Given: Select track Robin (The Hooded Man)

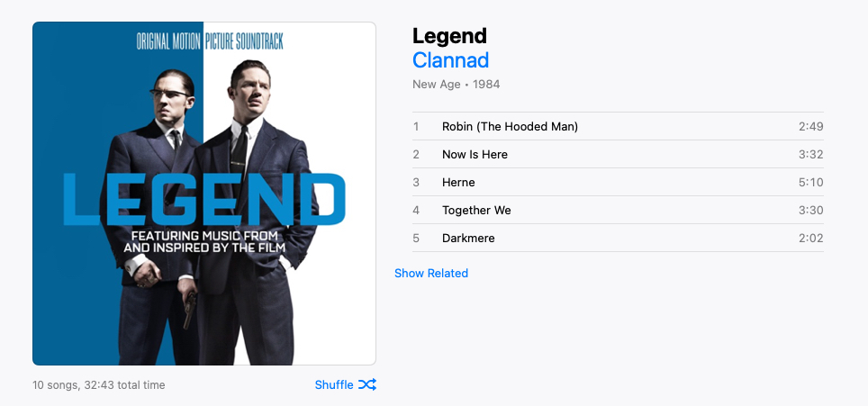Looking at the screenshot, I should tap(618, 127).
